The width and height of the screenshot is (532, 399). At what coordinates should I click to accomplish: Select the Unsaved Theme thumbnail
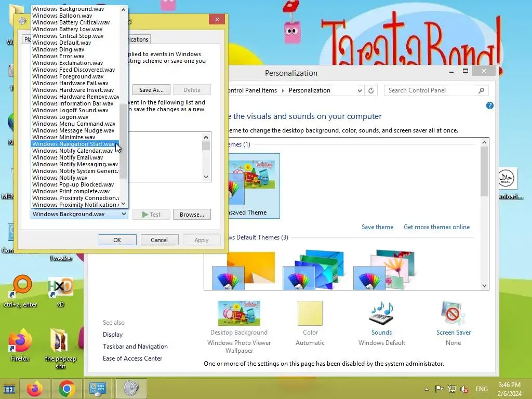coord(254,186)
